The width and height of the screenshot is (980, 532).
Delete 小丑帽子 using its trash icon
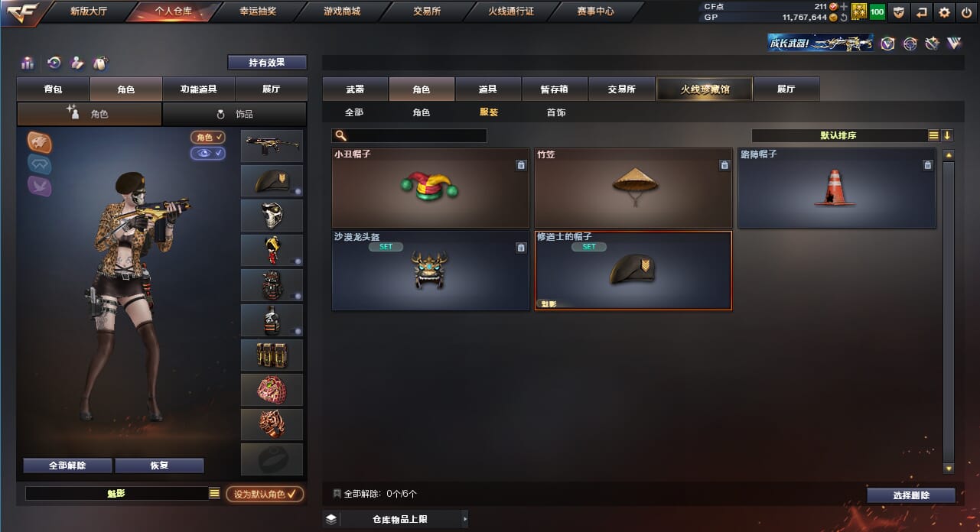click(521, 165)
